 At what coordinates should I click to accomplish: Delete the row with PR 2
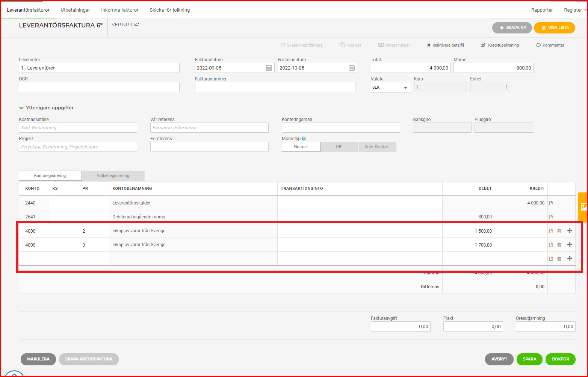click(559, 231)
